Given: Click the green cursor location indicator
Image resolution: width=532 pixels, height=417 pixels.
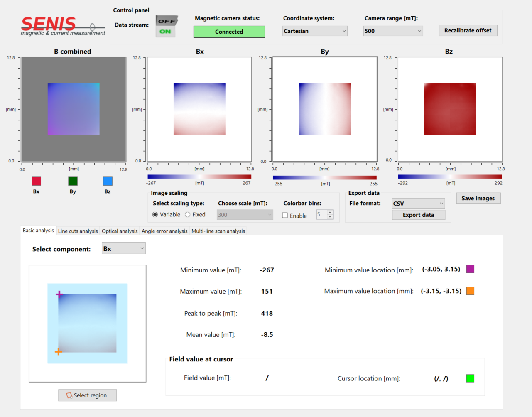Looking at the screenshot, I should [470, 378].
